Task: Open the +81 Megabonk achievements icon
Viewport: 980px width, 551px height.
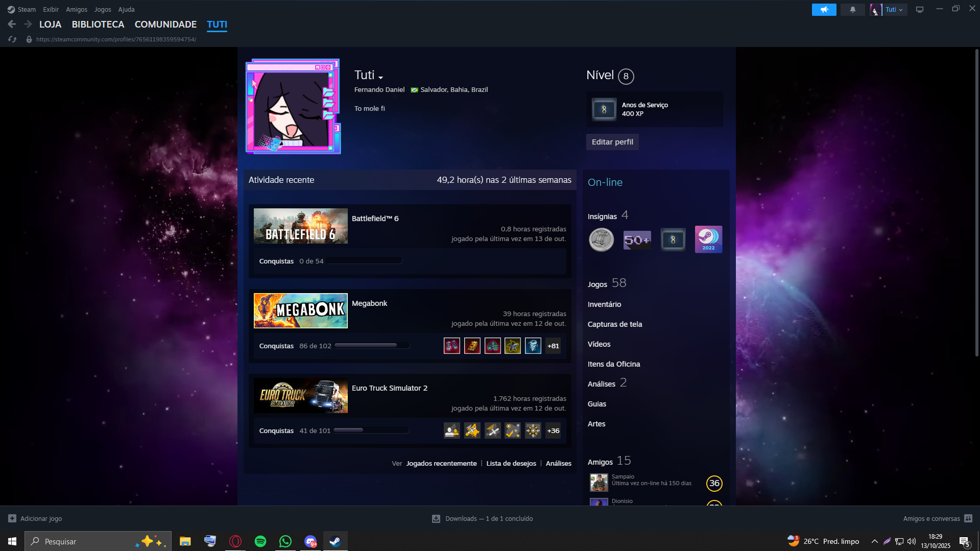Action: point(553,346)
